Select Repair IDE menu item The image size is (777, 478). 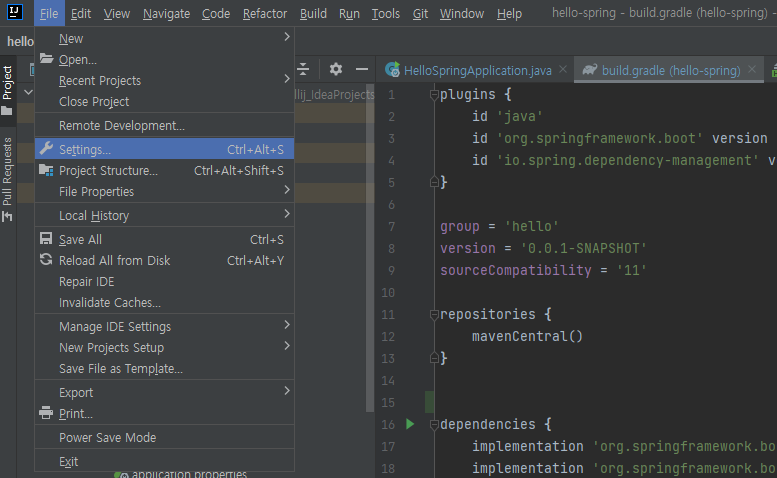coord(165,281)
